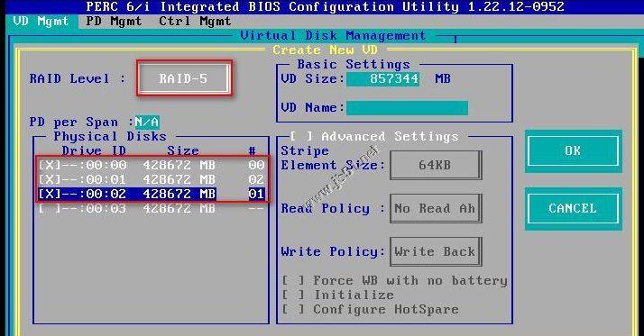Open the RAID Level selector showing RAID-5
Screen dimensions: 644x336
(184, 78)
